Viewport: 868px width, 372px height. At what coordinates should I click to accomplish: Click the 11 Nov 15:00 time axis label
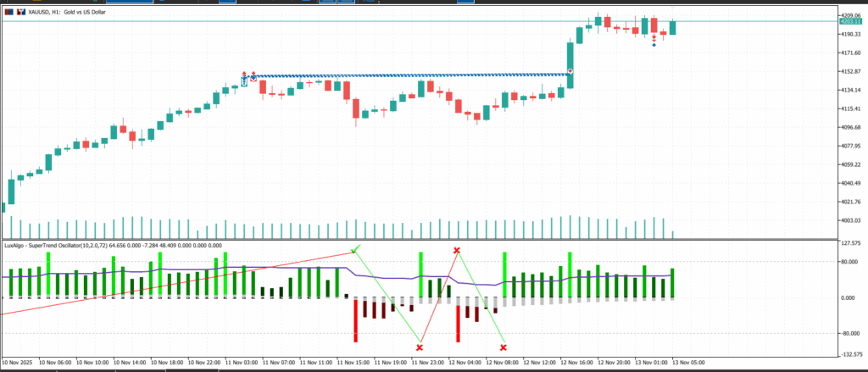pyautogui.click(x=354, y=362)
